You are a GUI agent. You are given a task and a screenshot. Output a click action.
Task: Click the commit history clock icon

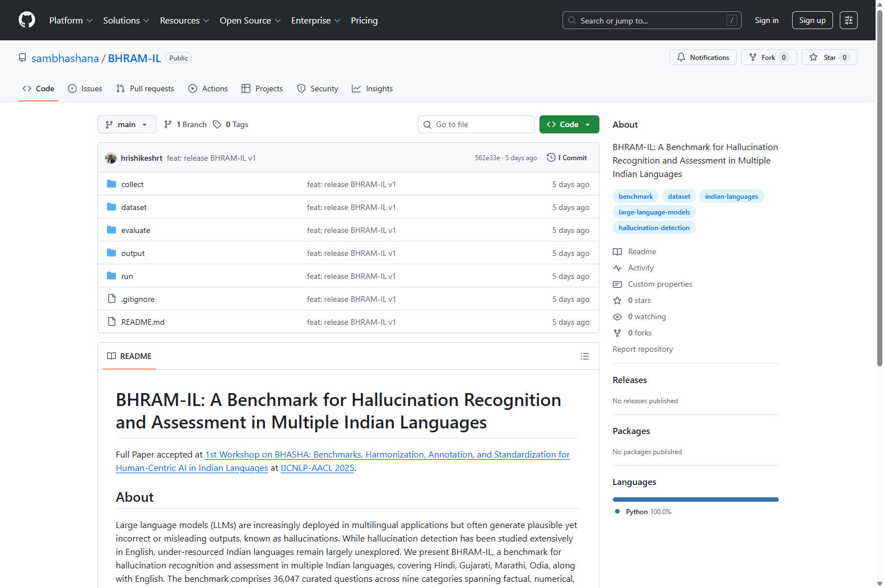(551, 158)
